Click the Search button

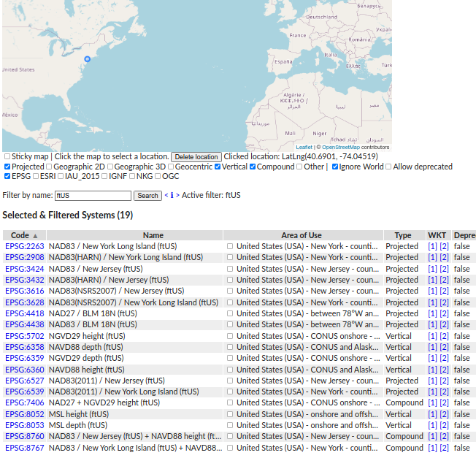point(147,196)
